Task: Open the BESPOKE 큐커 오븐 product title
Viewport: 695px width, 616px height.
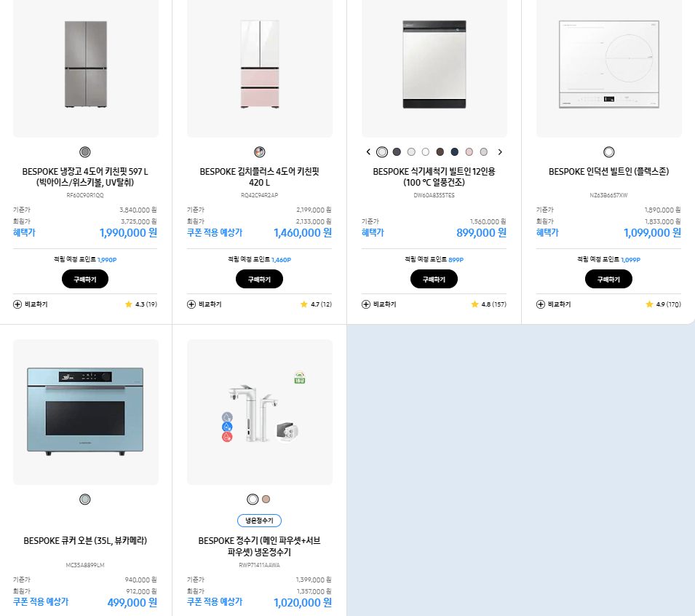Action: (x=85, y=541)
